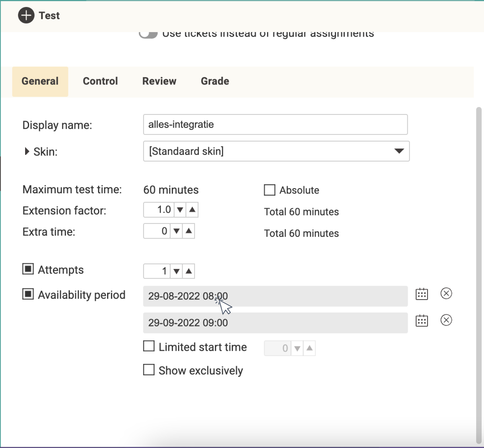
Task: Click the Test header title
Action: (x=49, y=16)
